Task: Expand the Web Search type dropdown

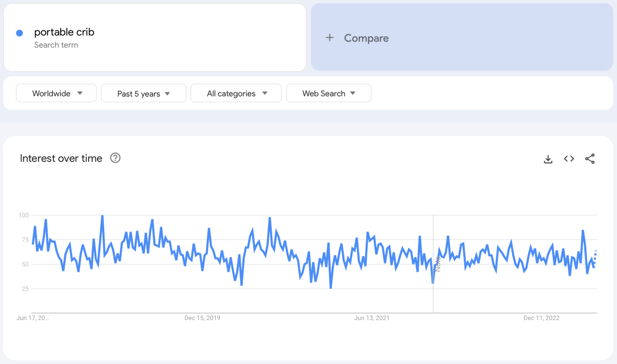Action: [328, 93]
